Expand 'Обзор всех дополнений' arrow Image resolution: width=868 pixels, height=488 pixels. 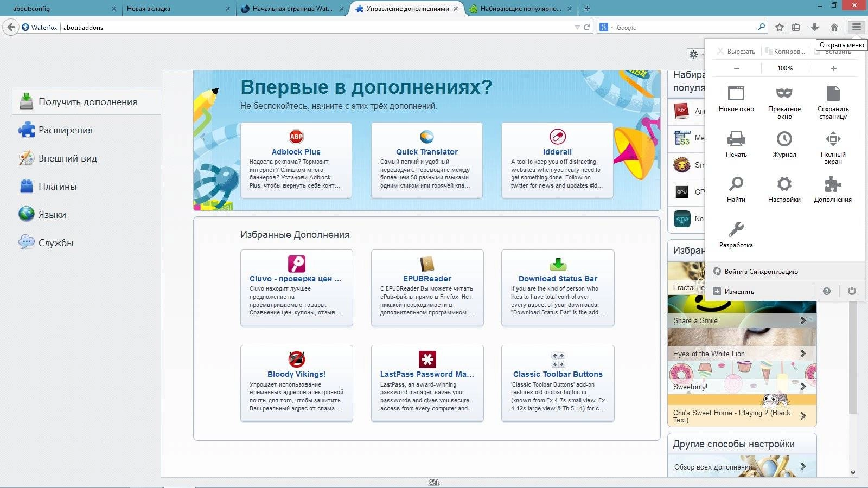803,466
